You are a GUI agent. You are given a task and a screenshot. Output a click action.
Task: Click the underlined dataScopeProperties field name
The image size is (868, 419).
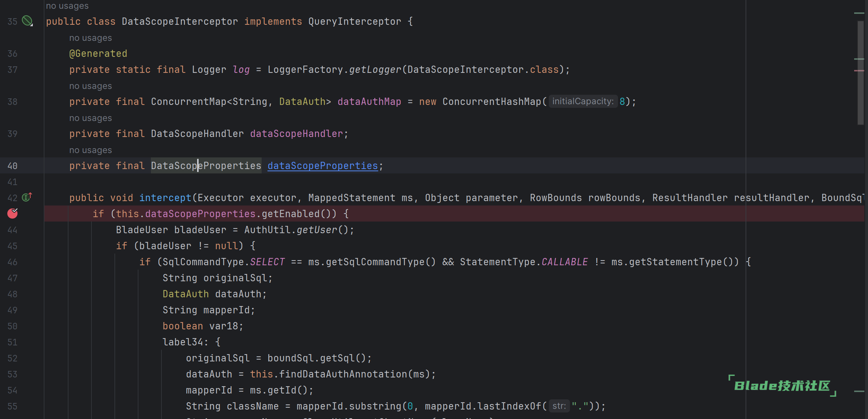point(322,166)
